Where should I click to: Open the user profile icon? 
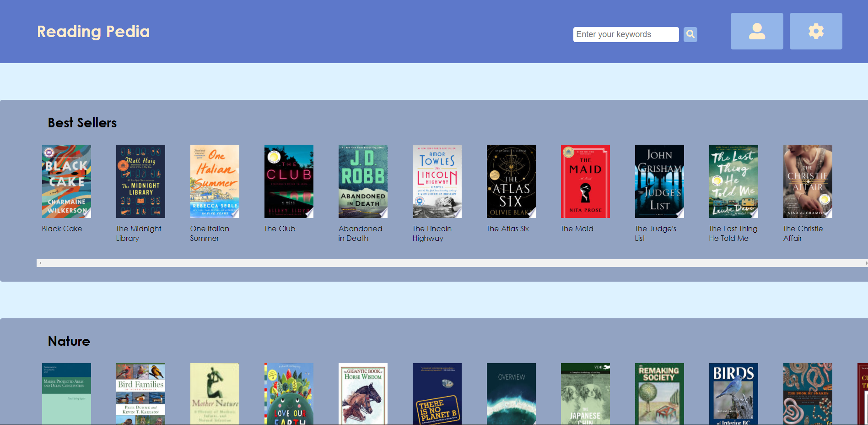pyautogui.click(x=756, y=31)
